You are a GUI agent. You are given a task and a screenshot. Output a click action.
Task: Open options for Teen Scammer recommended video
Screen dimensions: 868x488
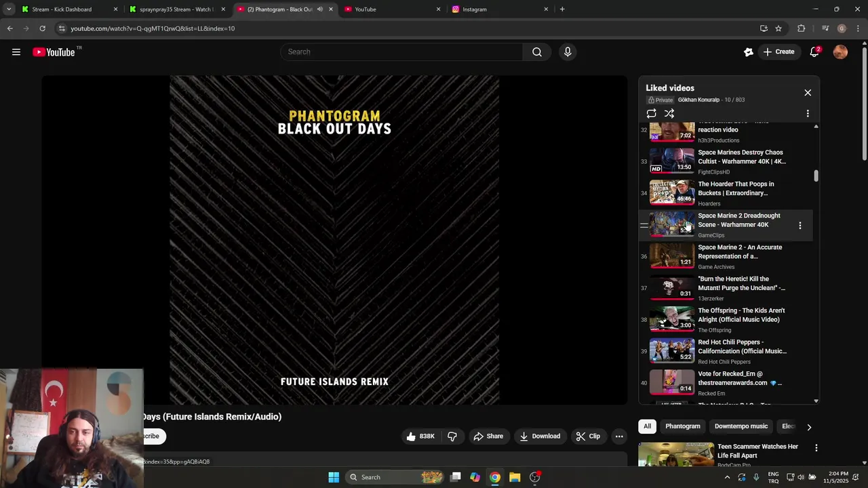pos(816,448)
